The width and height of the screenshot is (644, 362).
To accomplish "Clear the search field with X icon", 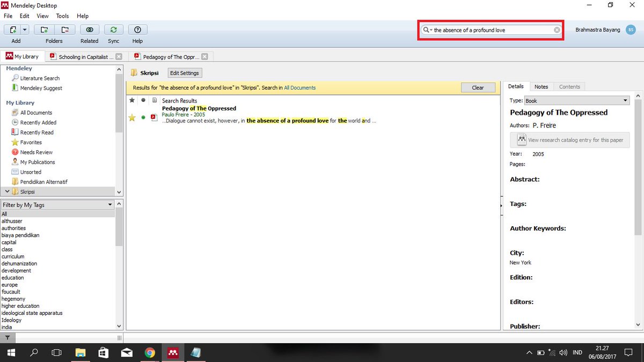I will pyautogui.click(x=557, y=30).
